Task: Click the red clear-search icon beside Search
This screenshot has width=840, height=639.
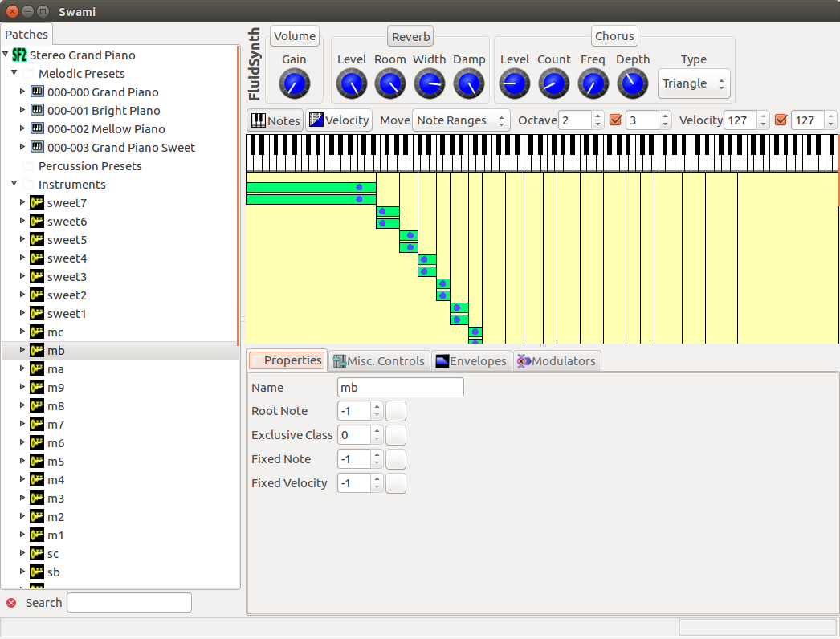Action: click(11, 603)
